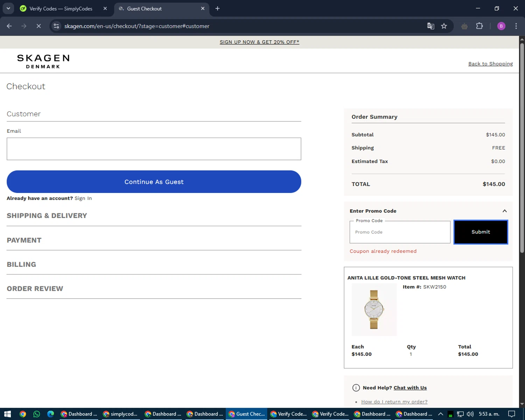Open Chat with Us

pyautogui.click(x=410, y=388)
